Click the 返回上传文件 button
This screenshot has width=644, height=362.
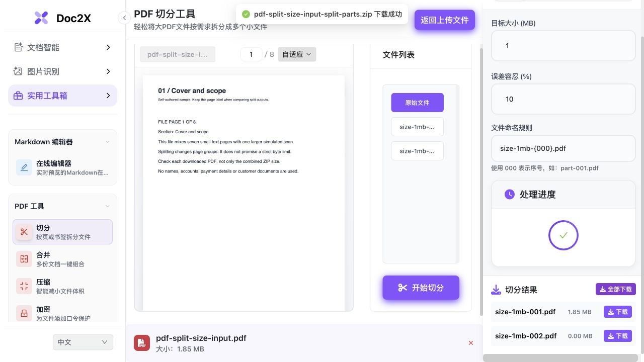coord(445,20)
